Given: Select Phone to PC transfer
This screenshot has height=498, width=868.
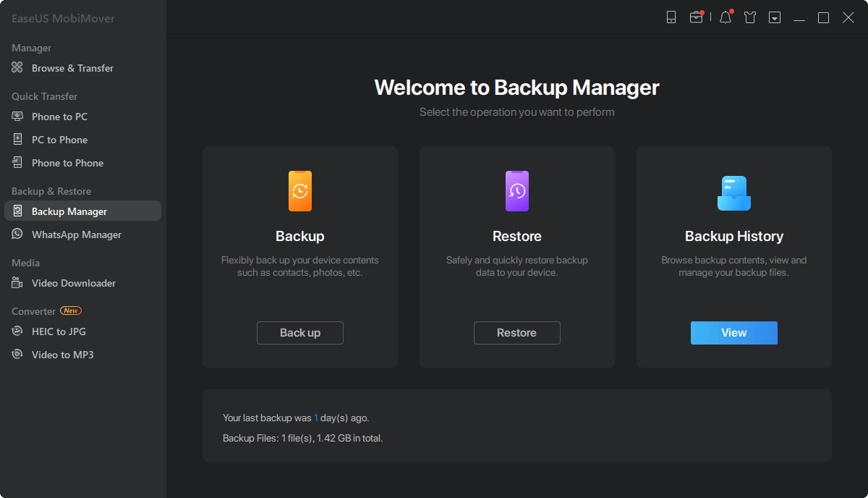Looking at the screenshot, I should click(x=59, y=117).
